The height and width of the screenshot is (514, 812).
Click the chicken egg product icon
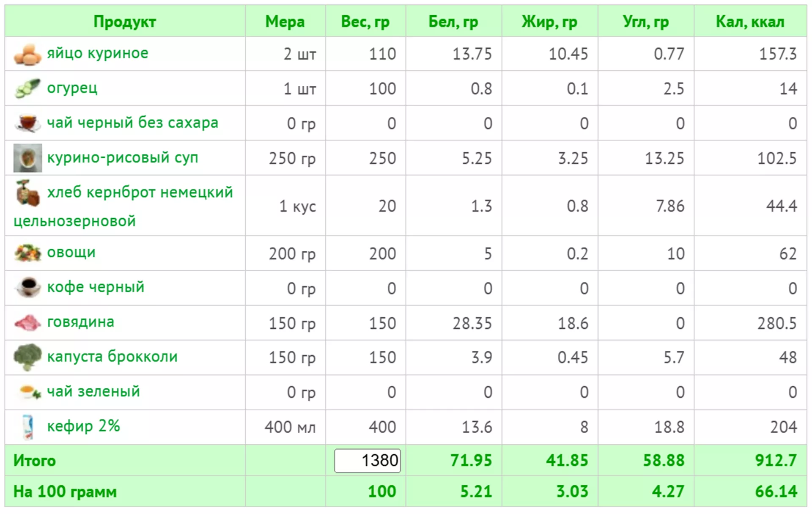tap(27, 54)
